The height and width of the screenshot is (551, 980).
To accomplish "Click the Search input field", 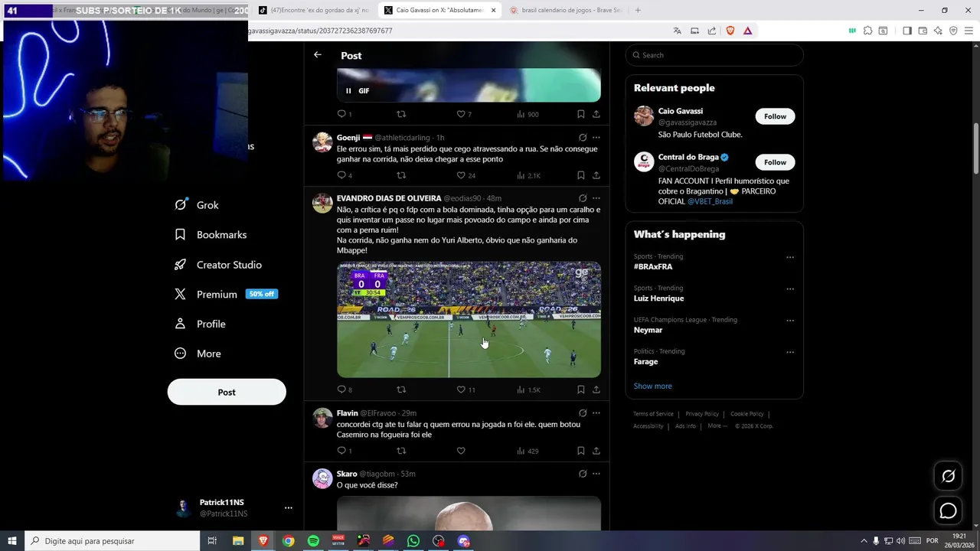I will [714, 55].
